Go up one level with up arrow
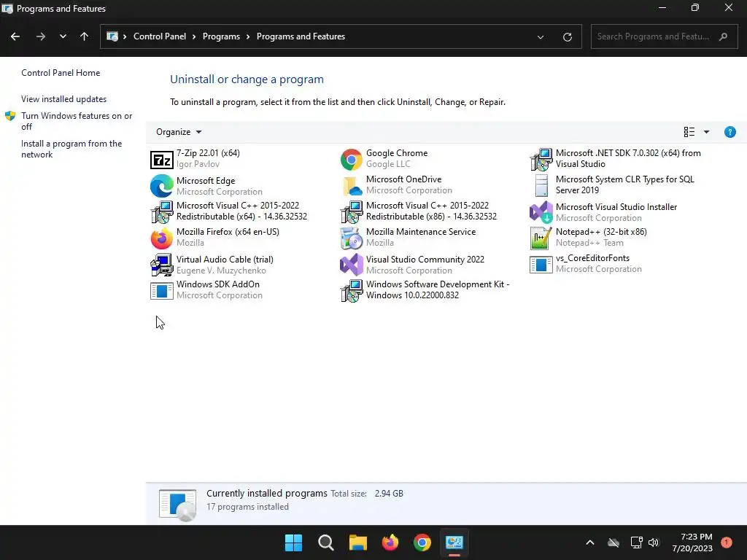Viewport: 747px width, 560px height. [84, 36]
